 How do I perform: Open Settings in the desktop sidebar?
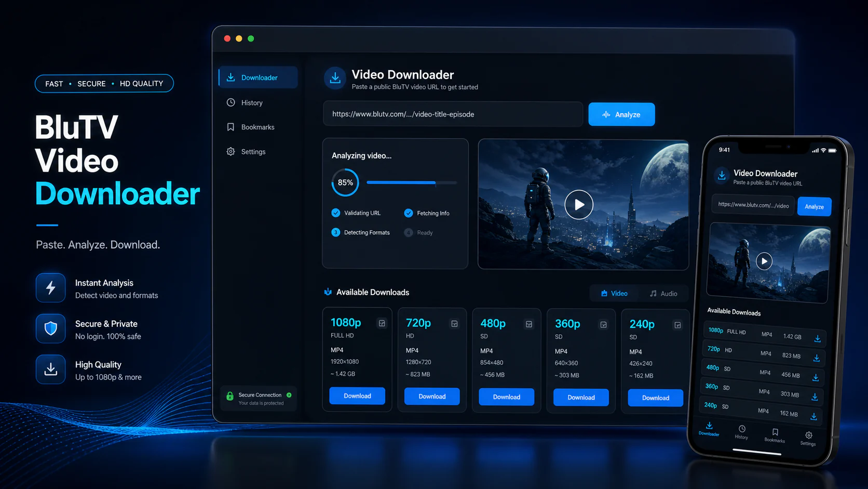(x=253, y=152)
